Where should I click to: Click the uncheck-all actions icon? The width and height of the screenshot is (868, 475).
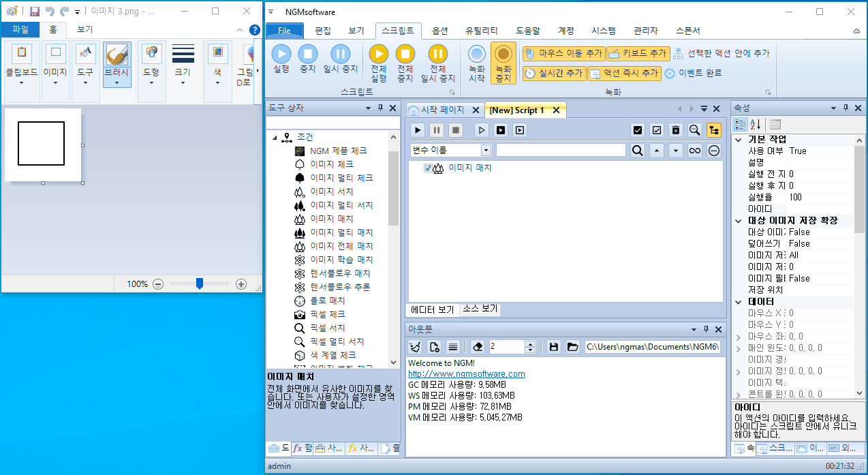[x=657, y=129]
